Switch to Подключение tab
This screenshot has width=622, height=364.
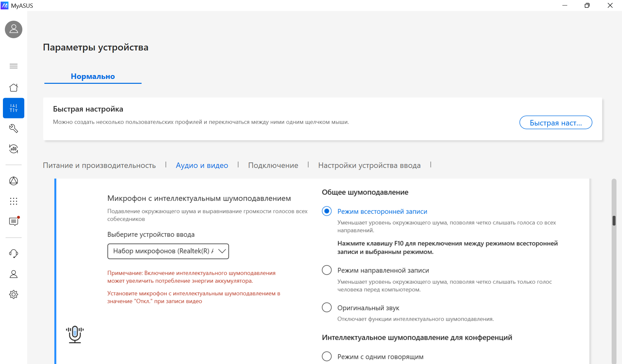click(x=273, y=165)
